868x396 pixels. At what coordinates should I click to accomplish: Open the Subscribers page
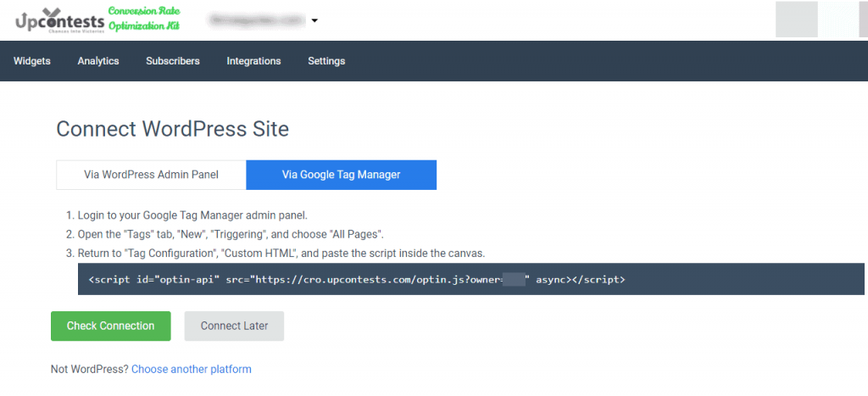point(173,61)
